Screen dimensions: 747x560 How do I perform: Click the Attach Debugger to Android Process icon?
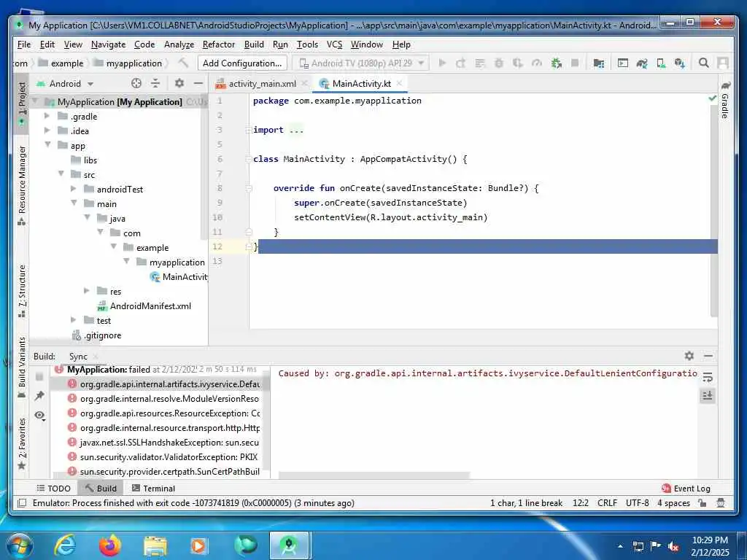556,63
